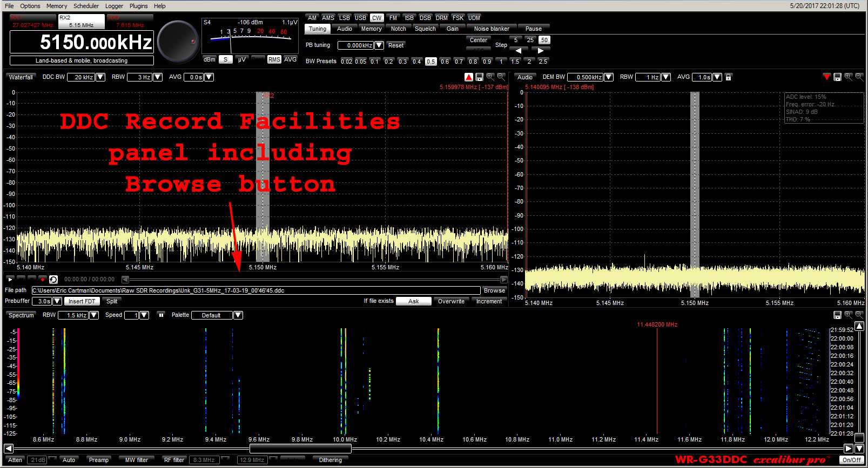Image resolution: width=868 pixels, height=468 pixels.
Task: Zoom out on the DDC spectrum
Action: coord(501,77)
